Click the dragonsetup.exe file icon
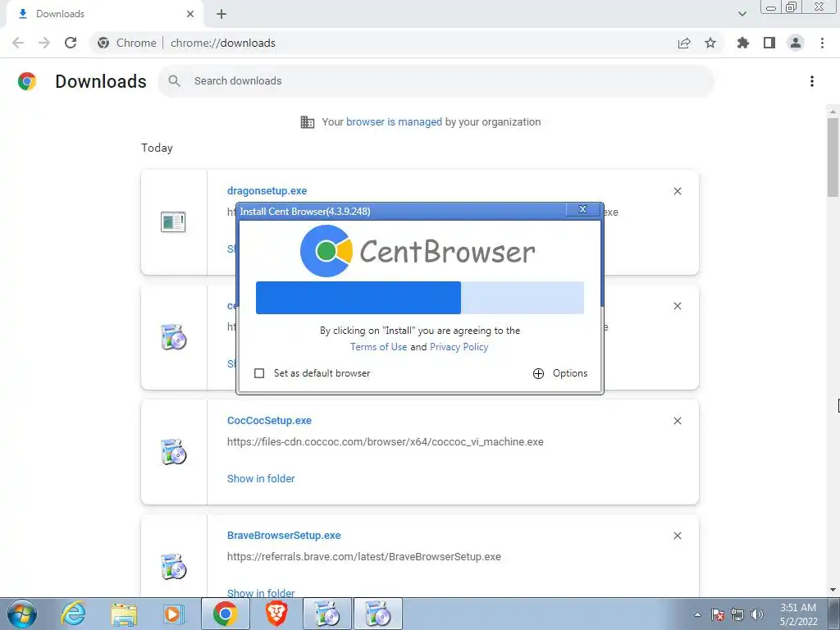840x630 pixels. pos(173,221)
